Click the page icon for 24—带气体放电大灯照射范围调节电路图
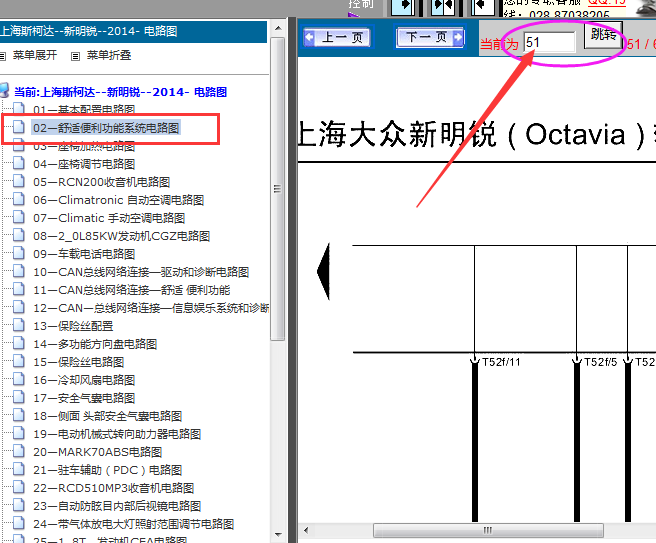 [x=18, y=523]
